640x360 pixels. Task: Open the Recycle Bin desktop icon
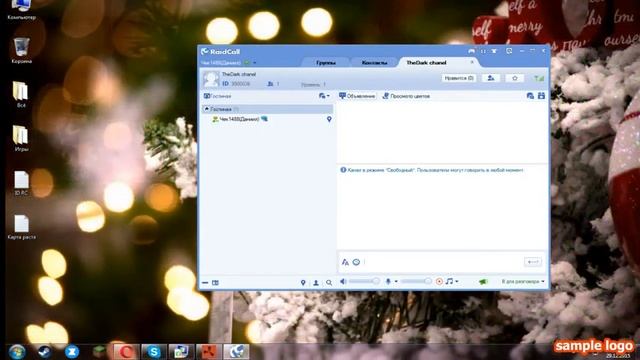[x=21, y=50]
